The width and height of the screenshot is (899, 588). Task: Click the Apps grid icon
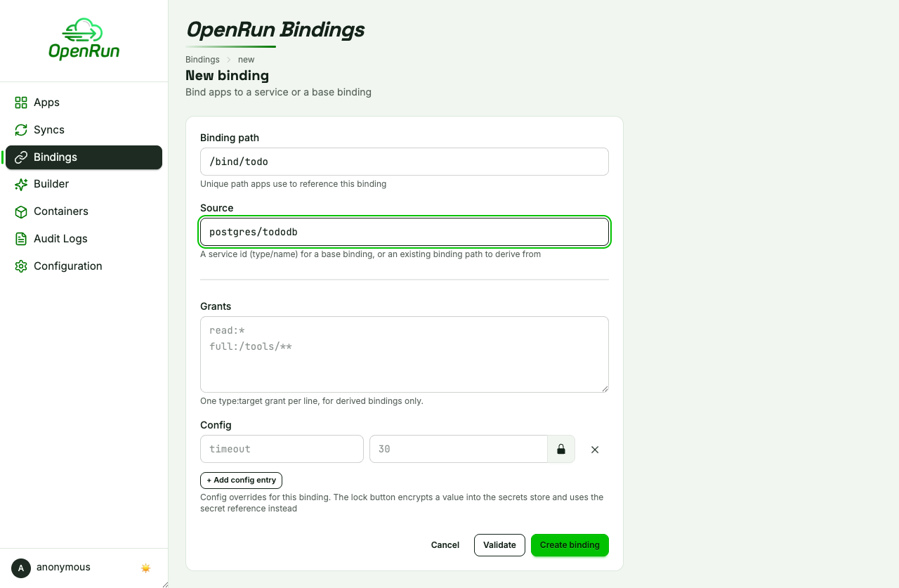point(21,103)
